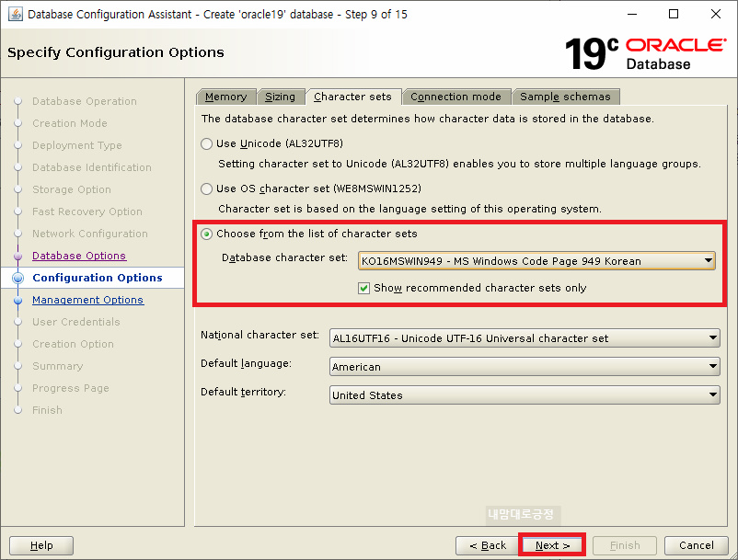Open the Sample schemas tab
This screenshot has height=560, width=738.
[x=565, y=97]
